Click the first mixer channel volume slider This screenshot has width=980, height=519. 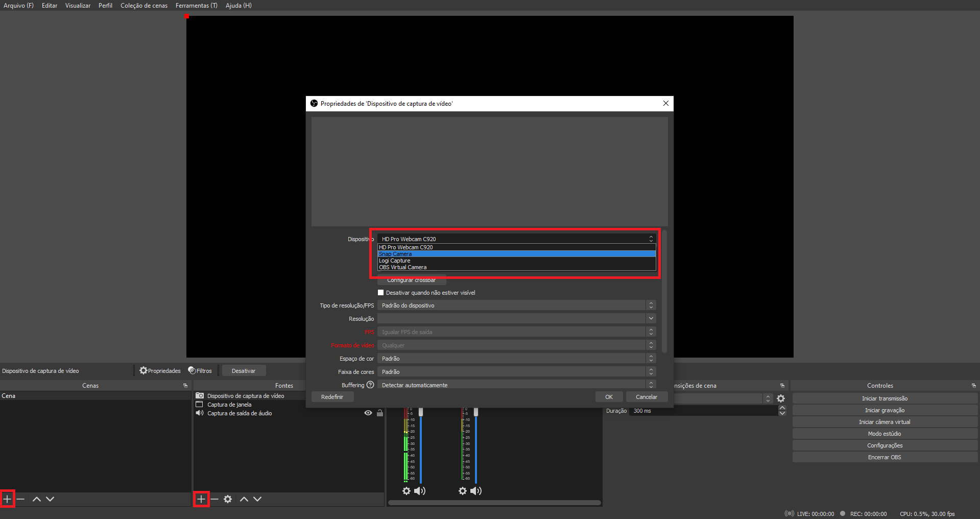click(421, 445)
